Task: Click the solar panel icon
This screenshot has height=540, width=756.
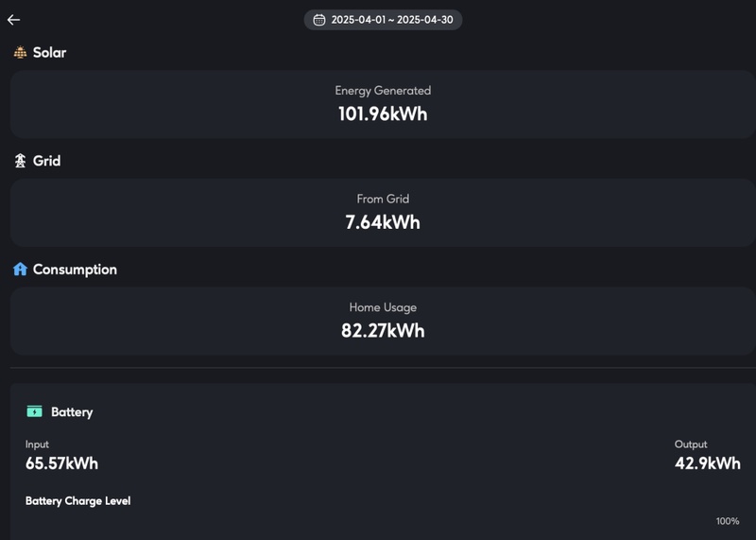Action: point(20,53)
